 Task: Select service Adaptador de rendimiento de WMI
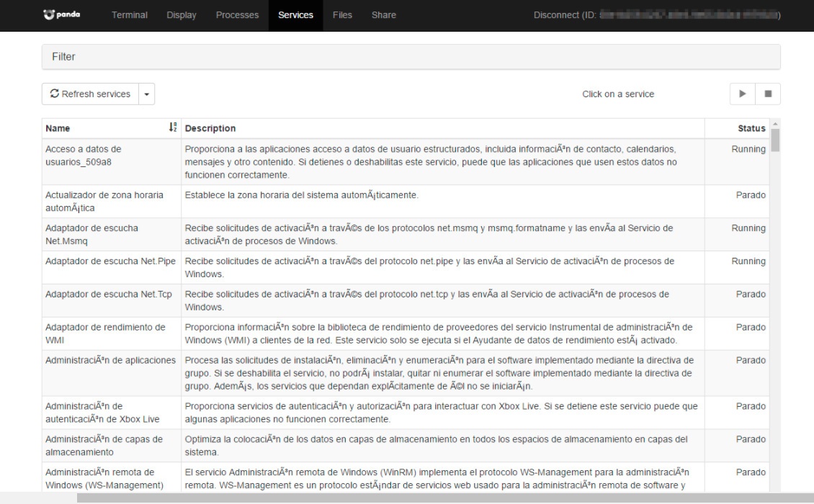(105, 334)
